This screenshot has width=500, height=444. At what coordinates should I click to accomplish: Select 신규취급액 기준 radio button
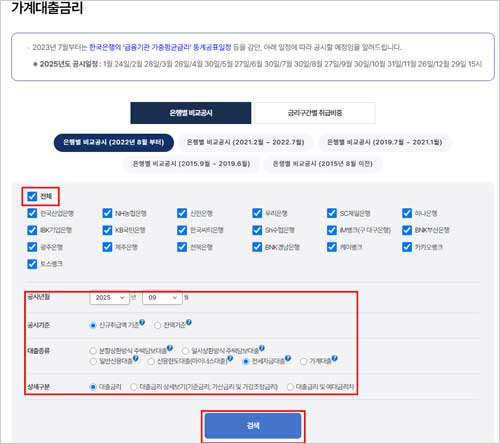coord(93,325)
